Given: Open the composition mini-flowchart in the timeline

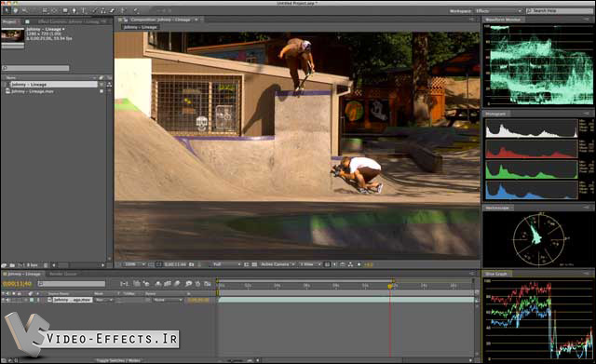Looking at the screenshot, I should coord(124,283).
